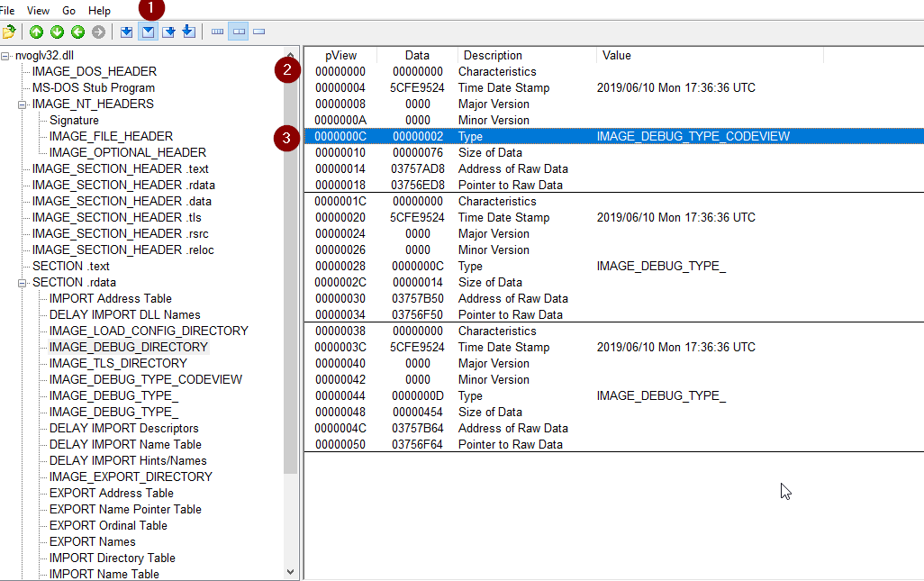Go back using the green left-arrow icon

pos(78,31)
